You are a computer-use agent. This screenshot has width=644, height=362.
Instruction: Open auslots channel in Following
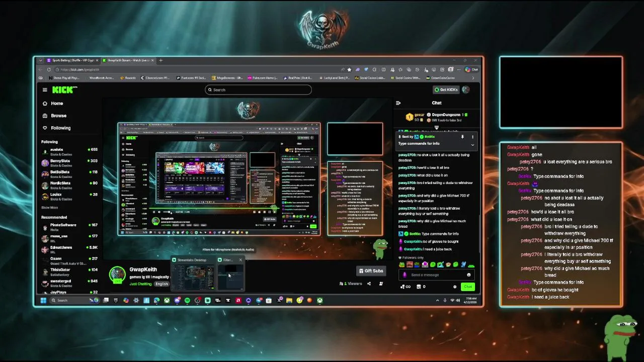69,151
